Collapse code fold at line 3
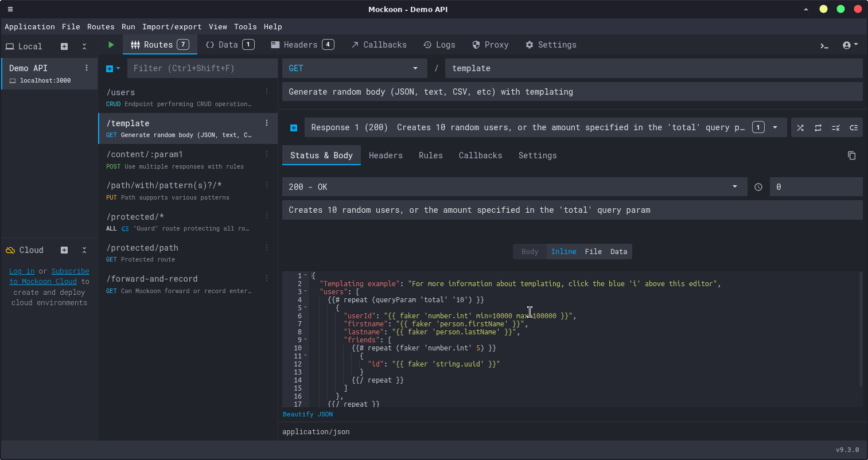The height and width of the screenshot is (460, 868). (306, 292)
